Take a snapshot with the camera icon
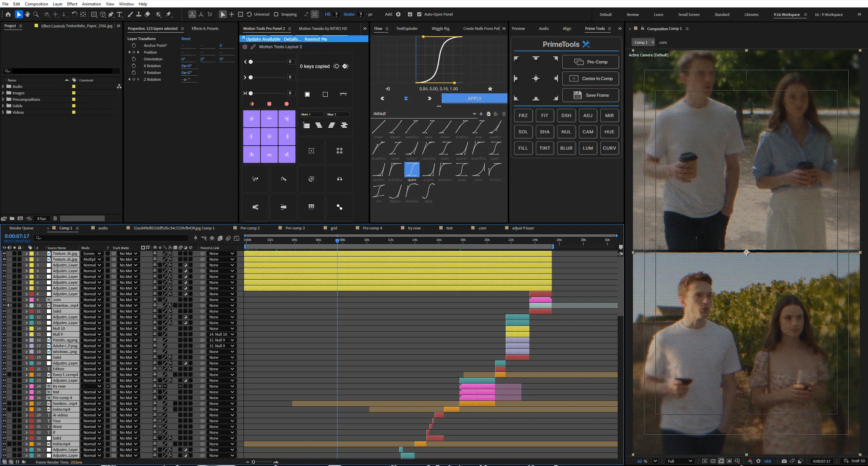 (x=784, y=461)
